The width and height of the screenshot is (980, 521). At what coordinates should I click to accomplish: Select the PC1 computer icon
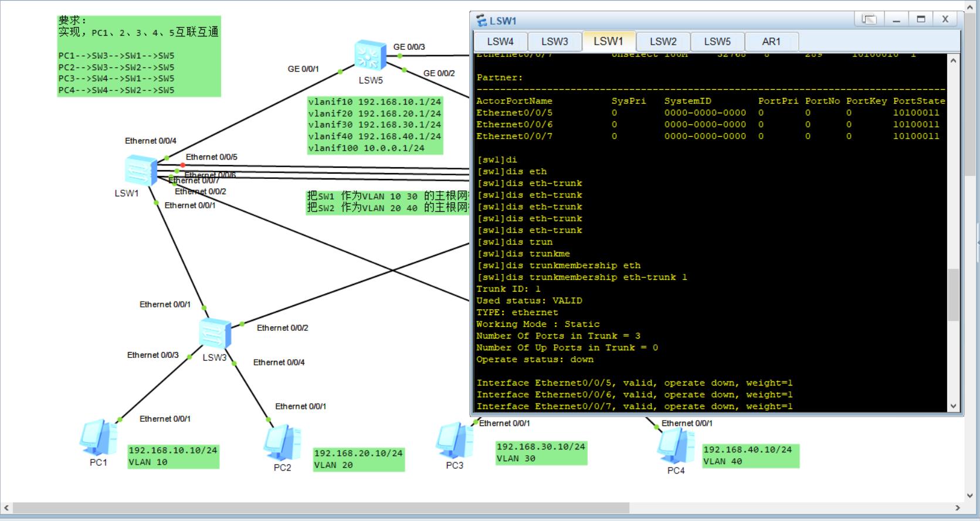(x=99, y=438)
